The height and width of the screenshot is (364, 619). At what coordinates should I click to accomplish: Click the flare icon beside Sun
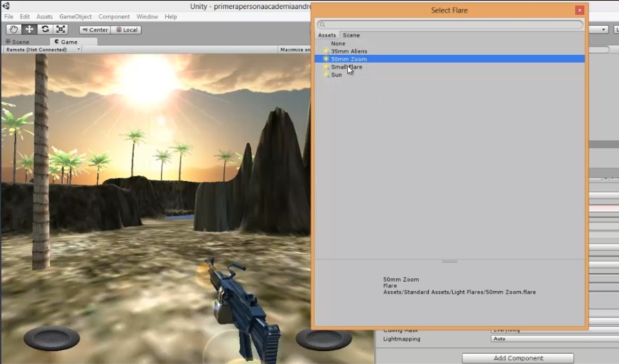(x=326, y=75)
